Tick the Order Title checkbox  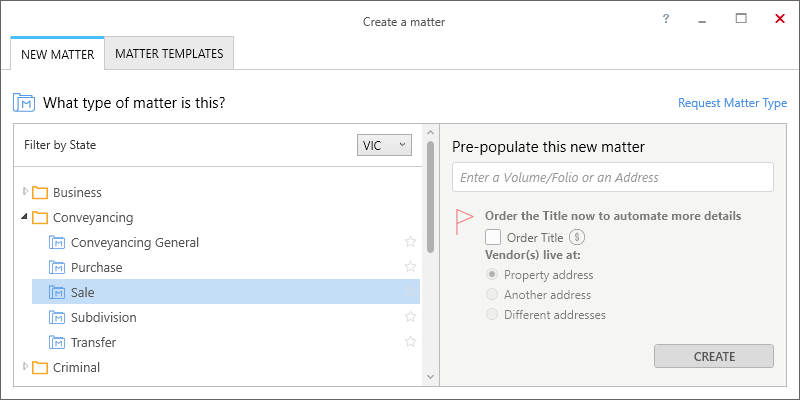tap(493, 237)
